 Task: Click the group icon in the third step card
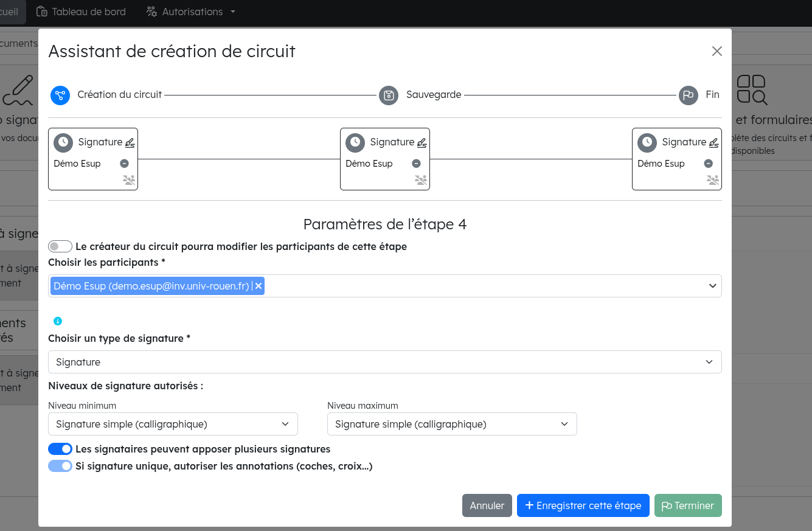point(713,180)
